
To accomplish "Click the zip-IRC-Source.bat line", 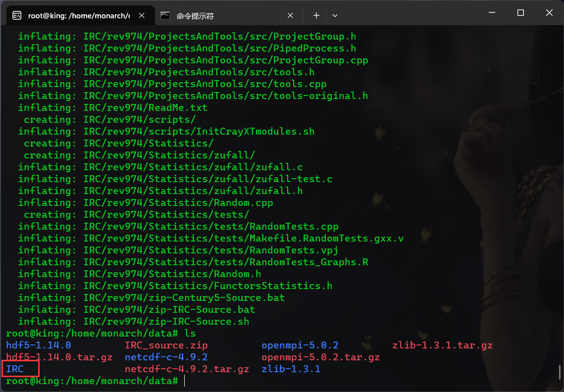I will (137, 309).
